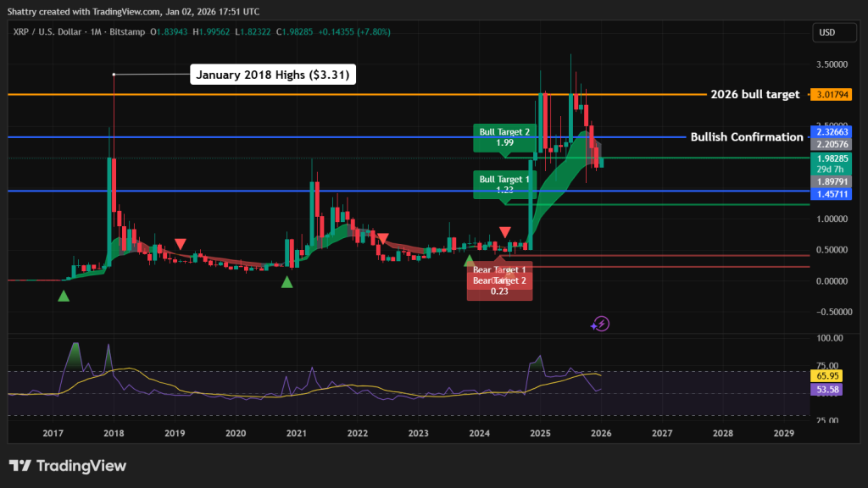868x488 pixels.
Task: Click the 2026 bull target text label
Action: coord(754,95)
